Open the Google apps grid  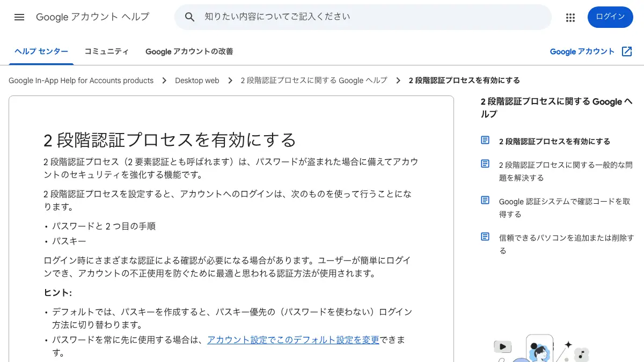coord(570,17)
